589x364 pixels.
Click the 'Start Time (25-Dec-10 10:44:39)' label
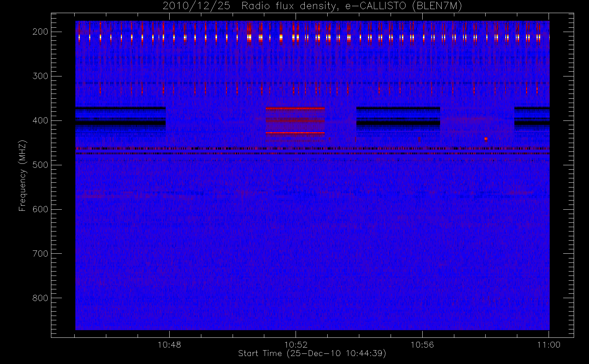pyautogui.click(x=312, y=353)
